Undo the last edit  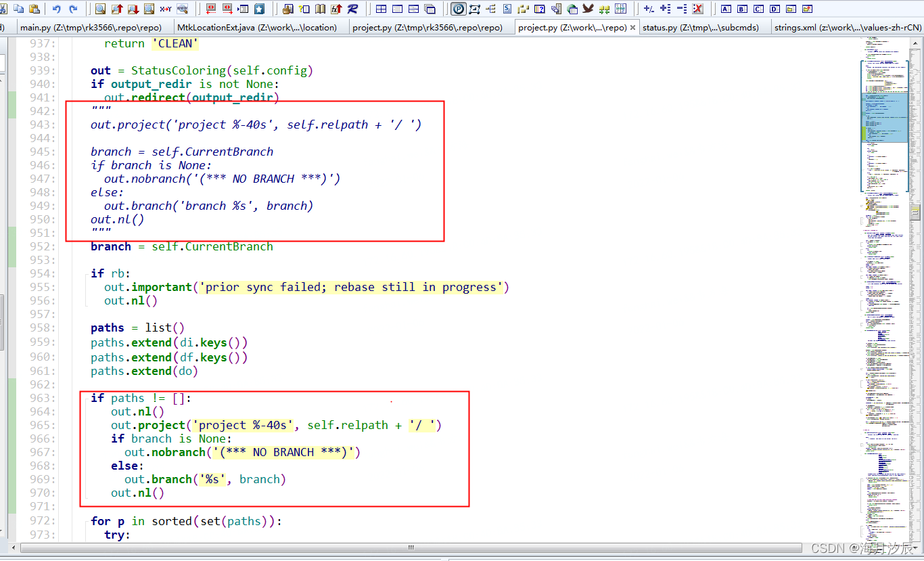coord(57,9)
